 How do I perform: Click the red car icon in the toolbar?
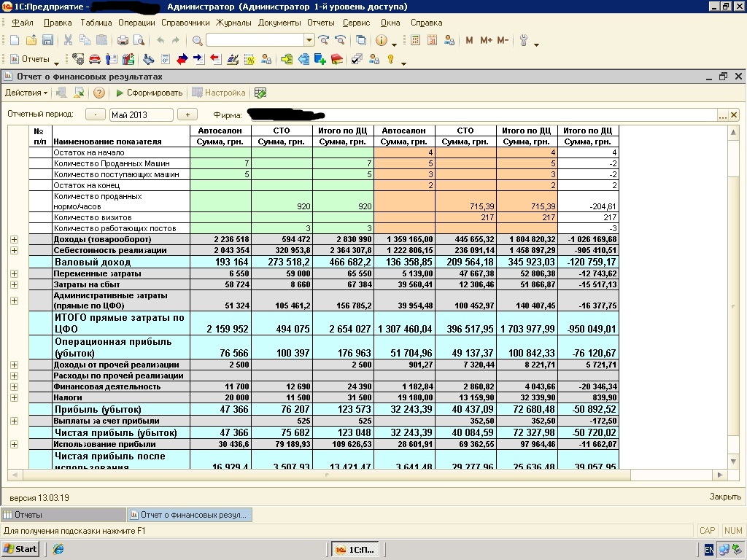[x=95, y=59]
